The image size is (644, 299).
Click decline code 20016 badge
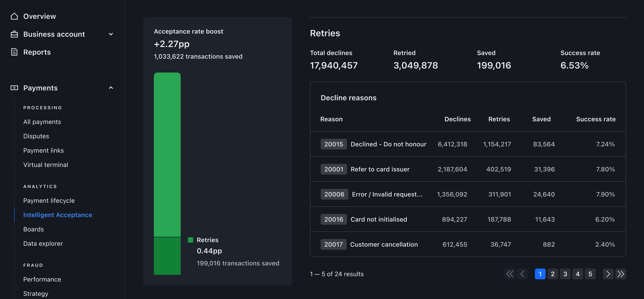point(333,219)
